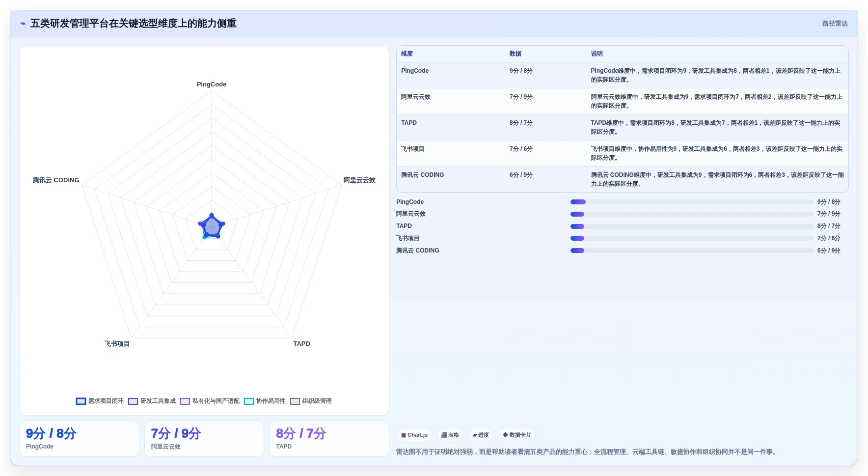Toggle the 协作易用性 legend entry
Screen dimensions: 868x476
pyautogui.click(x=265, y=401)
